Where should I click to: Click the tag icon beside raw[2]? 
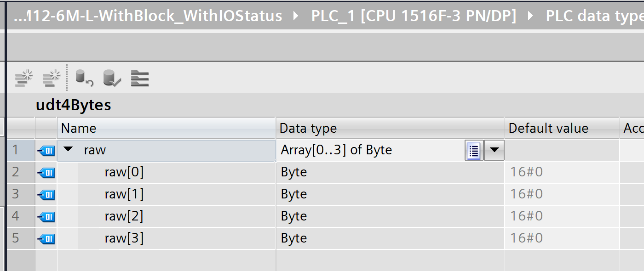pyautogui.click(x=46, y=216)
